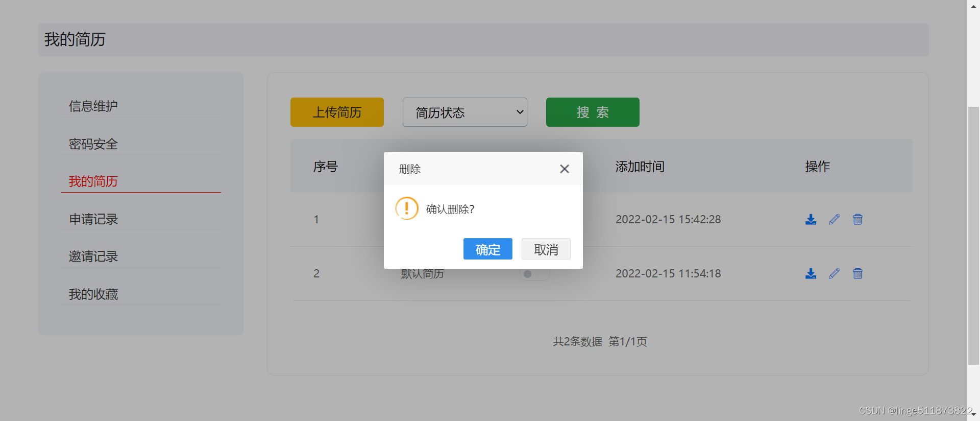The height and width of the screenshot is (421, 980).
Task: Delete resume added 2022-02-15 15:42:28
Action: click(x=857, y=219)
